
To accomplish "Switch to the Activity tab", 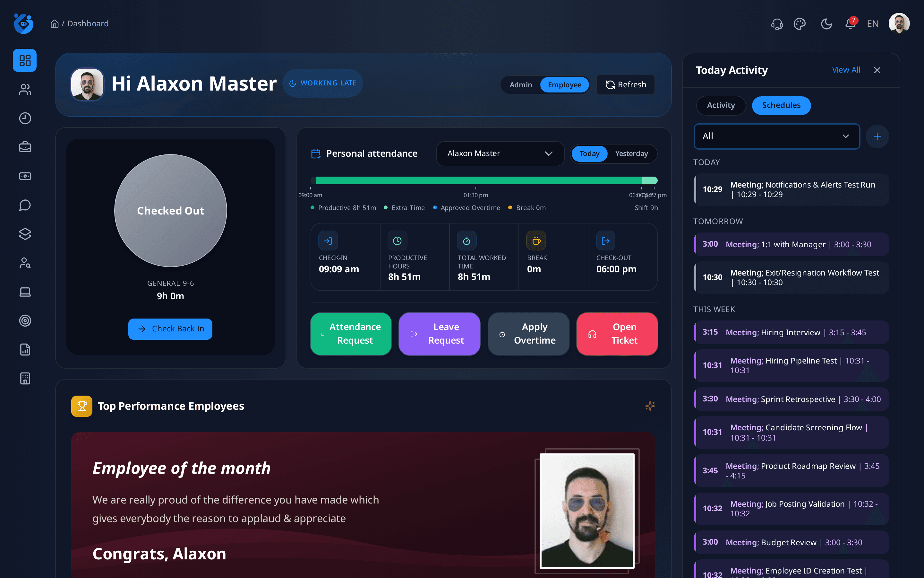I will pyautogui.click(x=721, y=106).
